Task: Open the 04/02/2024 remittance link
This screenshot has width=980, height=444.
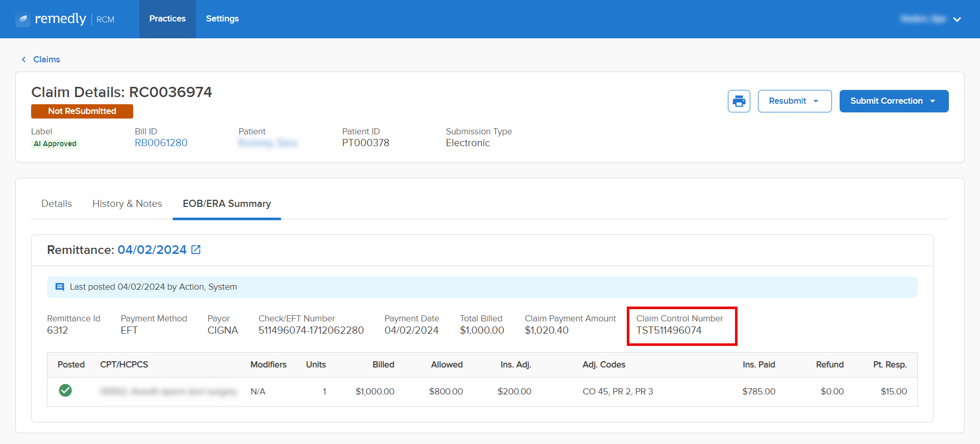Action: [x=152, y=250]
